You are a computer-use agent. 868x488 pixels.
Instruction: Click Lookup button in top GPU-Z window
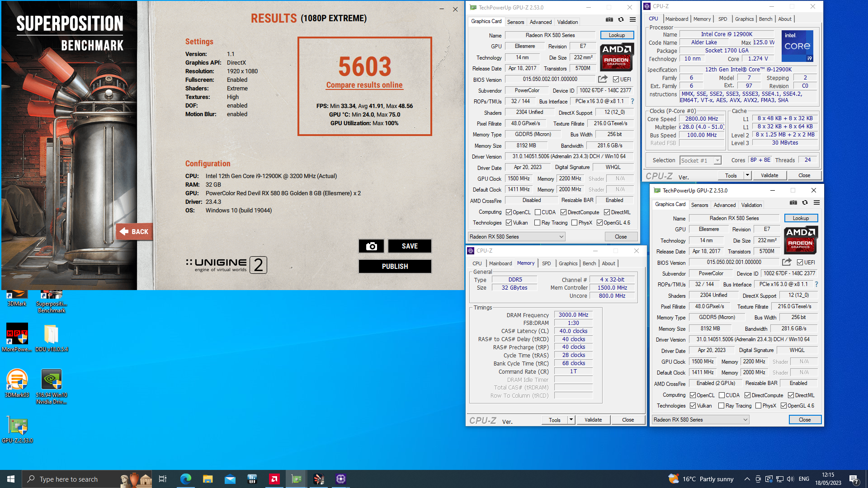click(617, 35)
